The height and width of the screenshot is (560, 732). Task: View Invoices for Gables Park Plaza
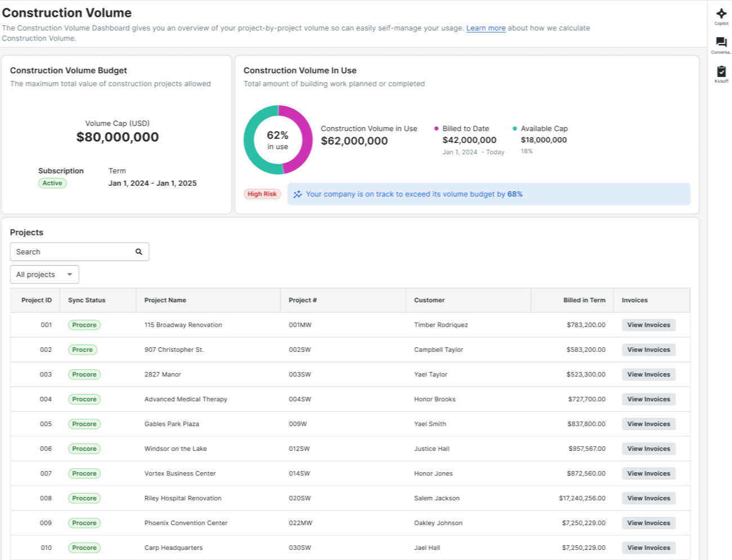648,424
